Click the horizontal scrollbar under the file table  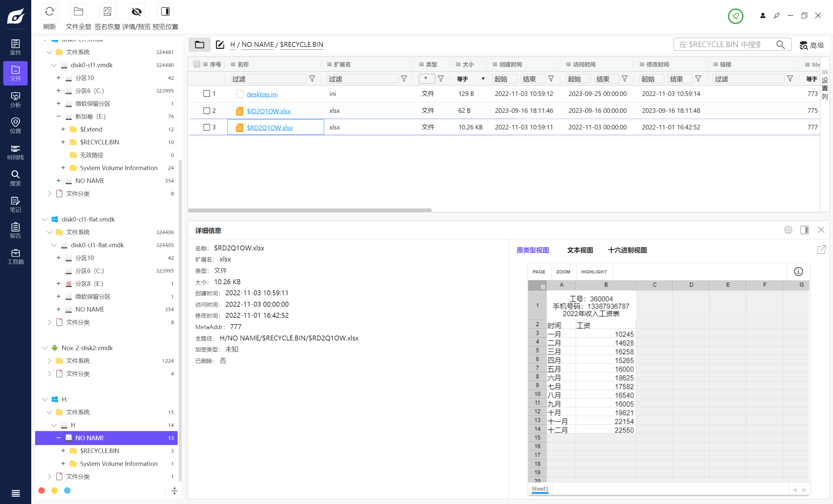310,210
